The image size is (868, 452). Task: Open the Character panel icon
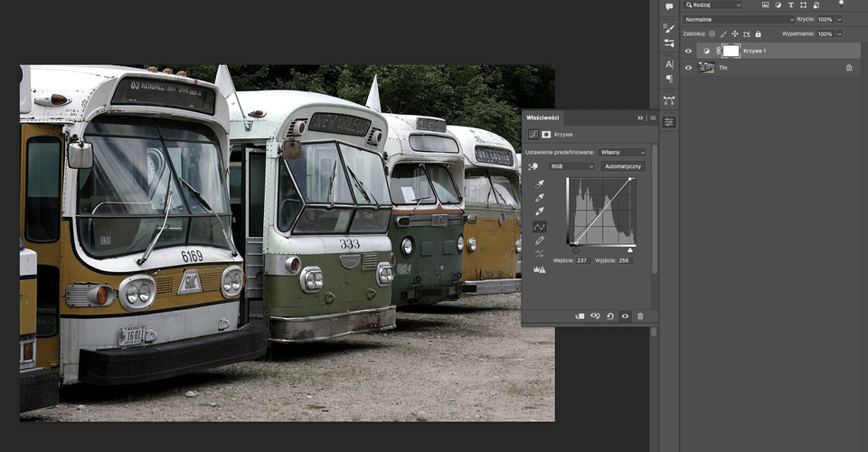coord(669,64)
